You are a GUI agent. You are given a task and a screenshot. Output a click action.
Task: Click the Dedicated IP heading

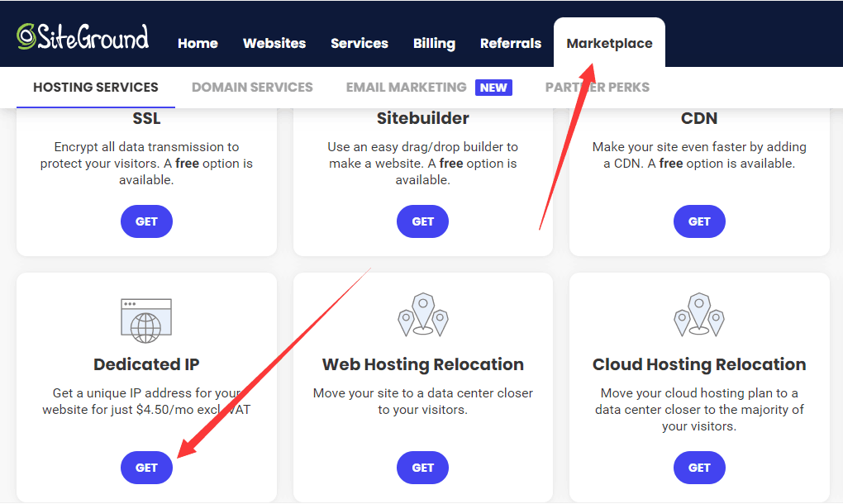[146, 364]
